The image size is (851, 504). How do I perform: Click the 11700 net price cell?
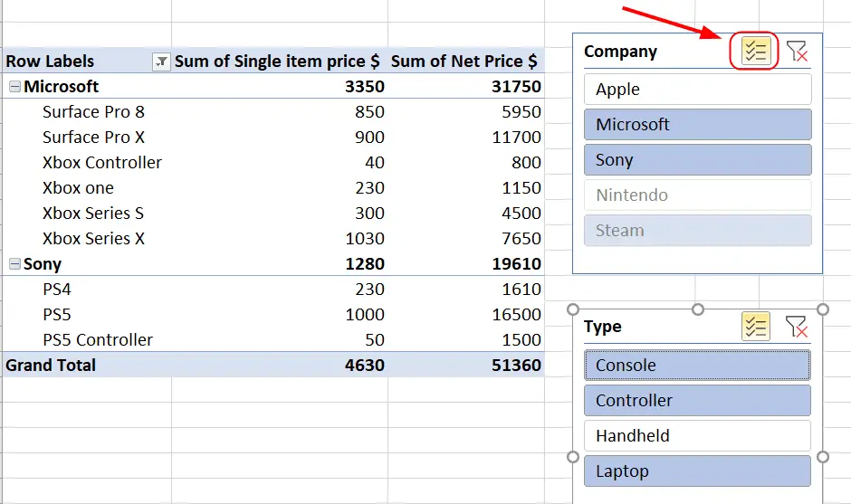coord(516,138)
